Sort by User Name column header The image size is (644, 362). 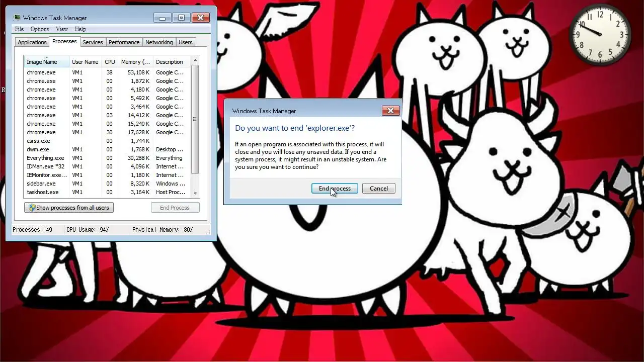[86, 62]
